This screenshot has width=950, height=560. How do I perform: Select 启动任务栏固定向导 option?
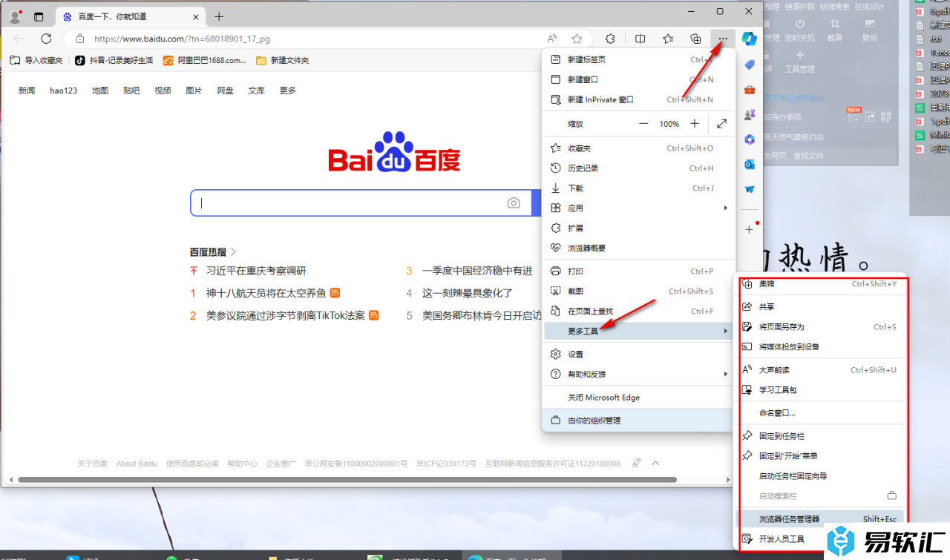820,476
